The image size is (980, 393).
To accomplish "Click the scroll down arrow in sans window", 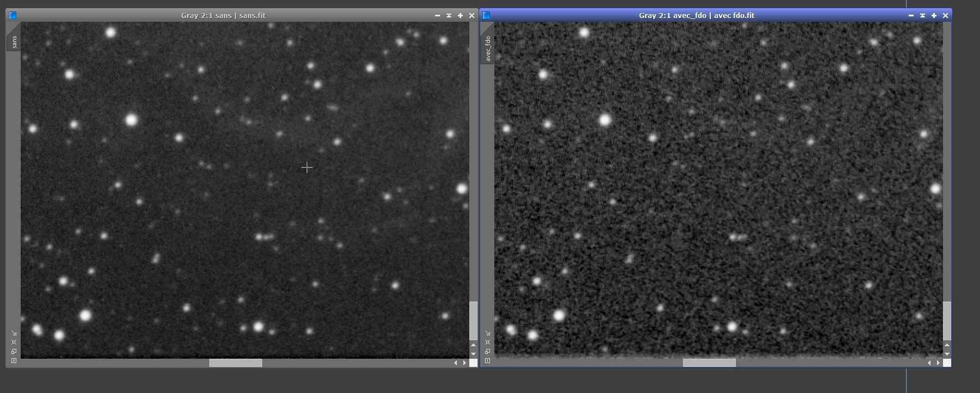I will pos(473,354).
